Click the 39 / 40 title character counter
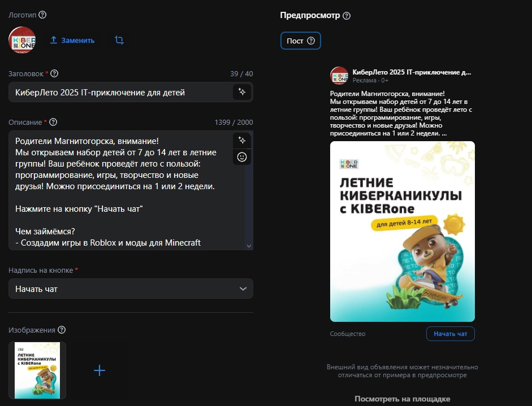Viewport: 532px width, 406px height. click(x=241, y=73)
